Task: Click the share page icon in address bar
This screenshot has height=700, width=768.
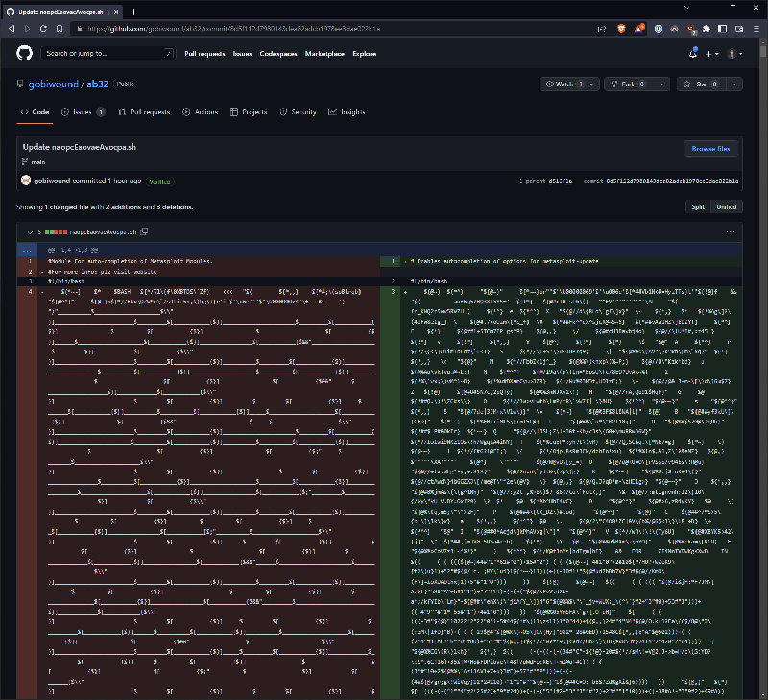Action: click(x=603, y=29)
